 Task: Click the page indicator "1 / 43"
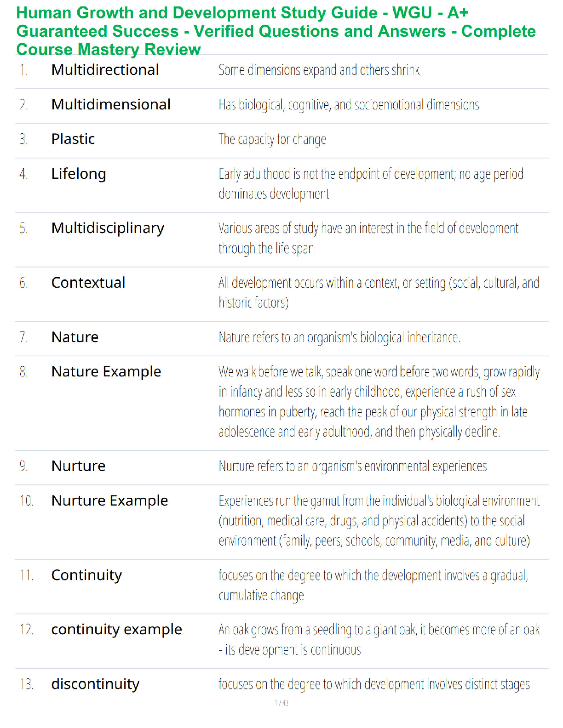pos(281,703)
